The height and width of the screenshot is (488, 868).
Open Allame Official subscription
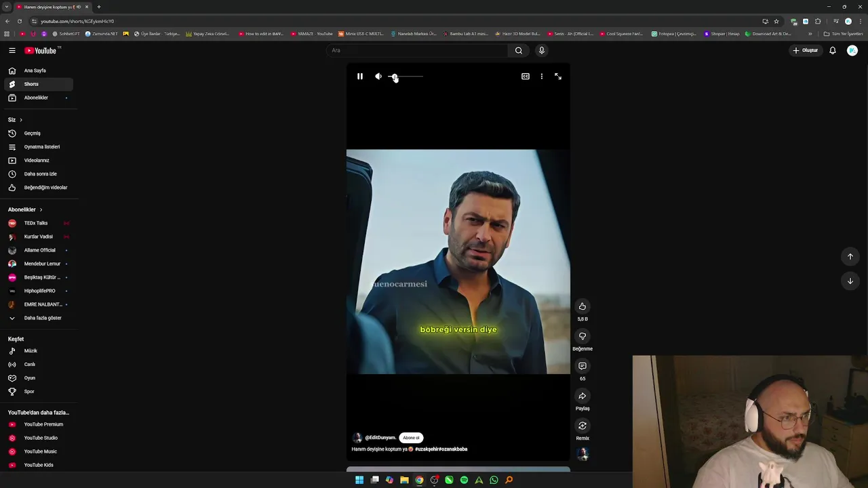pyautogui.click(x=38, y=250)
